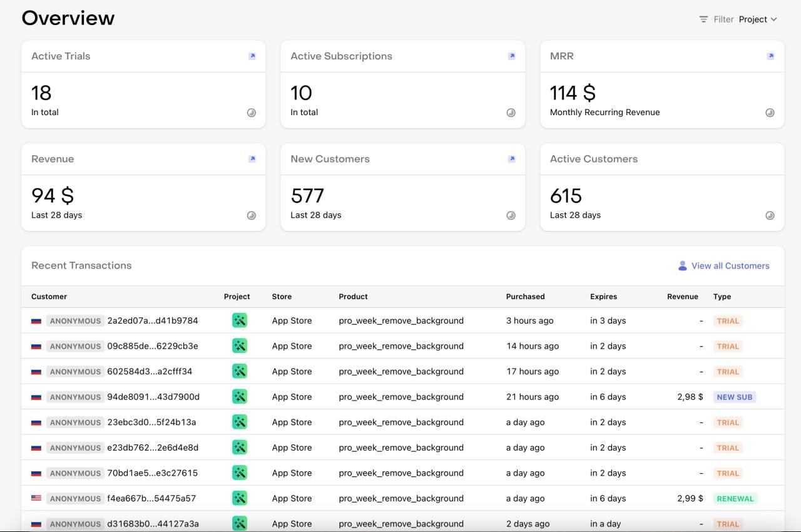Click the MRR card's external link arrow
This screenshot has width=801, height=532.
point(770,56)
